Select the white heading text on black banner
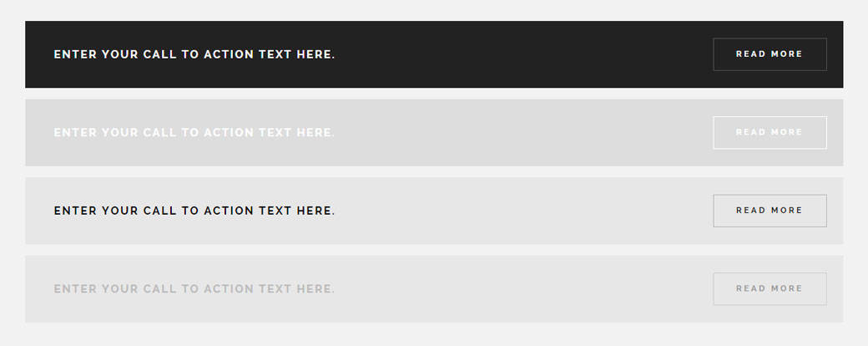Image resolution: width=868 pixels, height=346 pixels. pyautogui.click(x=194, y=54)
